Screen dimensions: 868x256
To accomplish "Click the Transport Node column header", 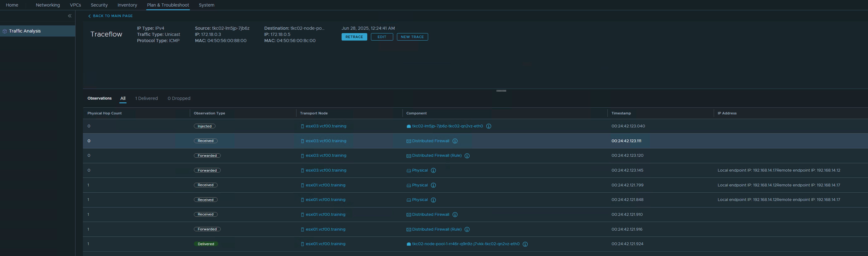I will coord(314,113).
